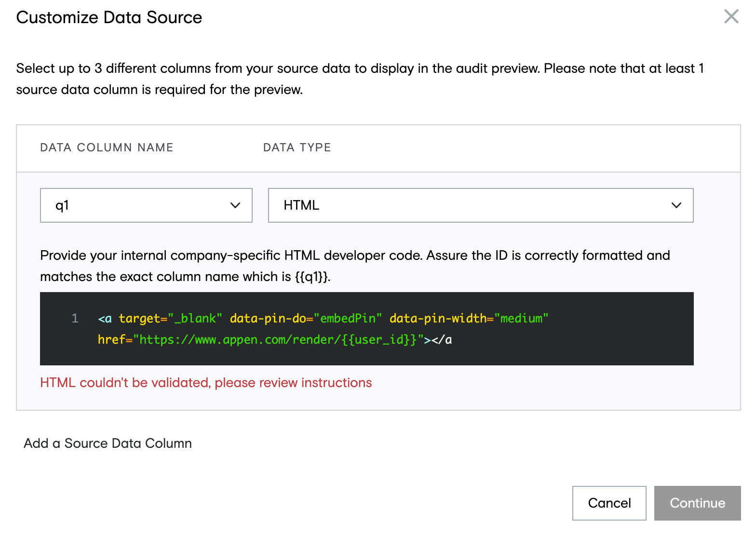Open the q1 data column dropdown
The height and width of the screenshot is (536, 756).
146,205
